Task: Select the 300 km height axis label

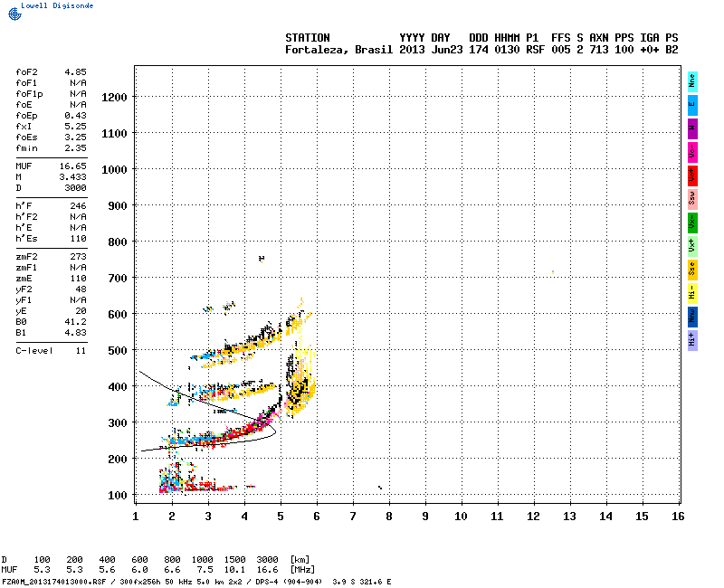Action: click(118, 423)
